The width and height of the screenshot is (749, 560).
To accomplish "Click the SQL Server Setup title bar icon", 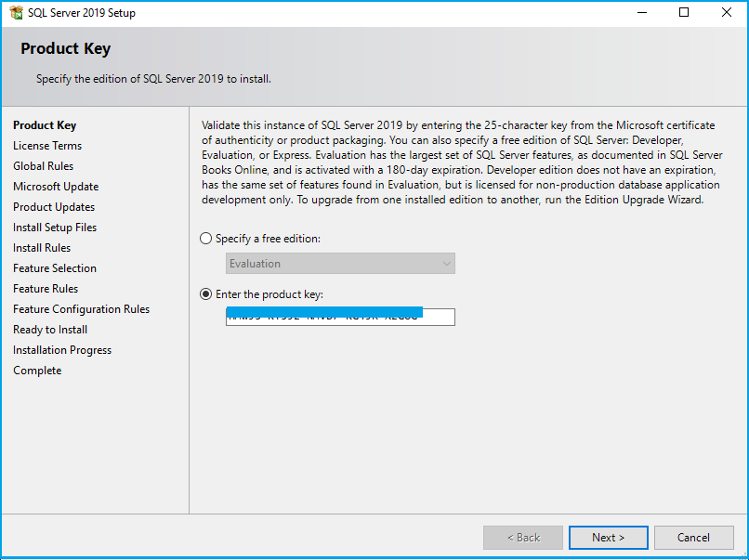I will [16, 13].
